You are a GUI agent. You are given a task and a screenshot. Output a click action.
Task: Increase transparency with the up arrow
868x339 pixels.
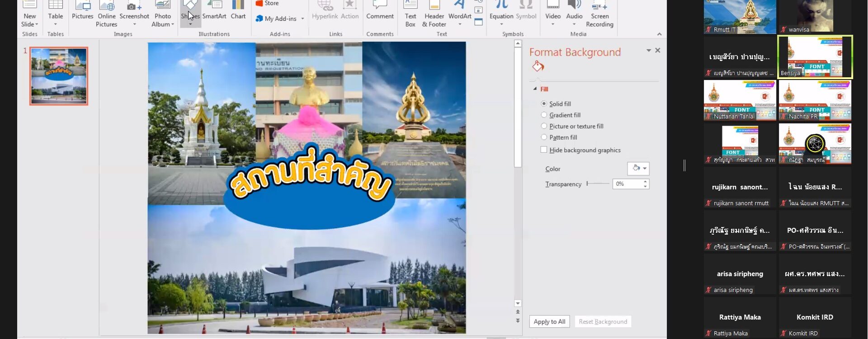point(646,181)
